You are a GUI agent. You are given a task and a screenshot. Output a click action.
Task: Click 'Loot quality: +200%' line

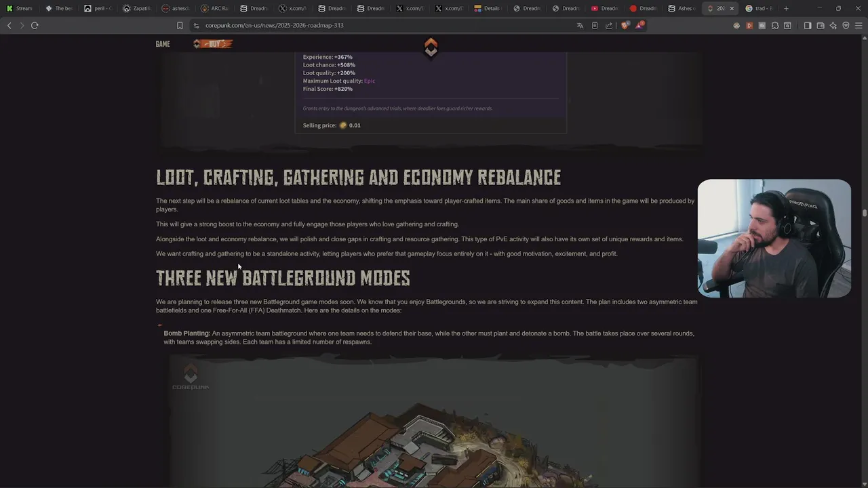point(329,73)
